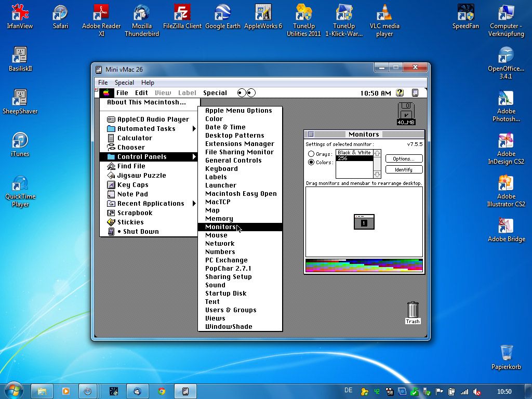
Task: Open the Mini vMac Help menu
Action: [148, 83]
